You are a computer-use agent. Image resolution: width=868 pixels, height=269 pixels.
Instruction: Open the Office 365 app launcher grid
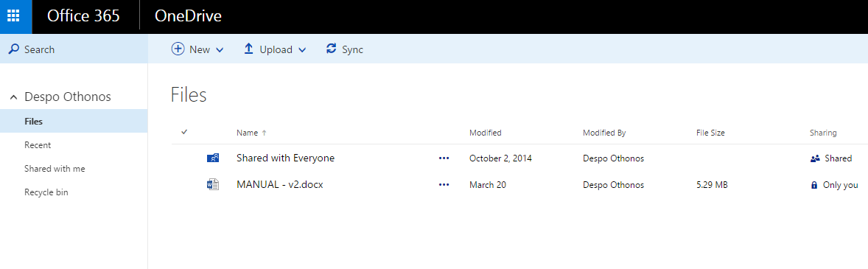(x=13, y=16)
